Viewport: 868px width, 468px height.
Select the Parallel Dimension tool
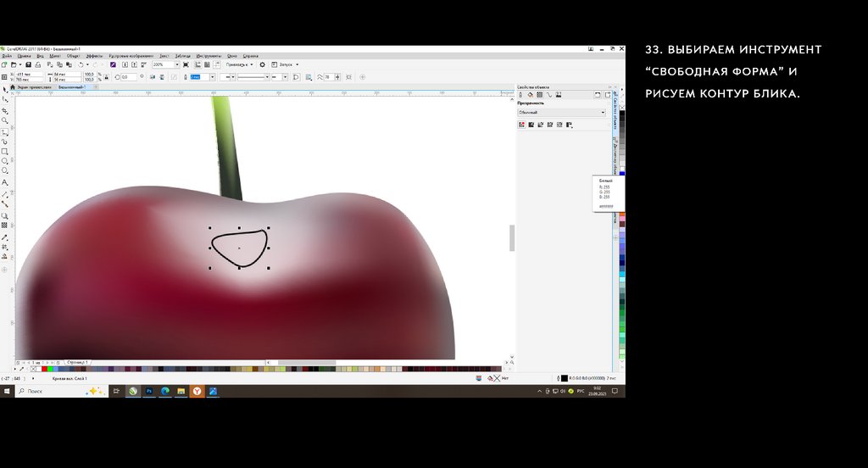coord(5,194)
